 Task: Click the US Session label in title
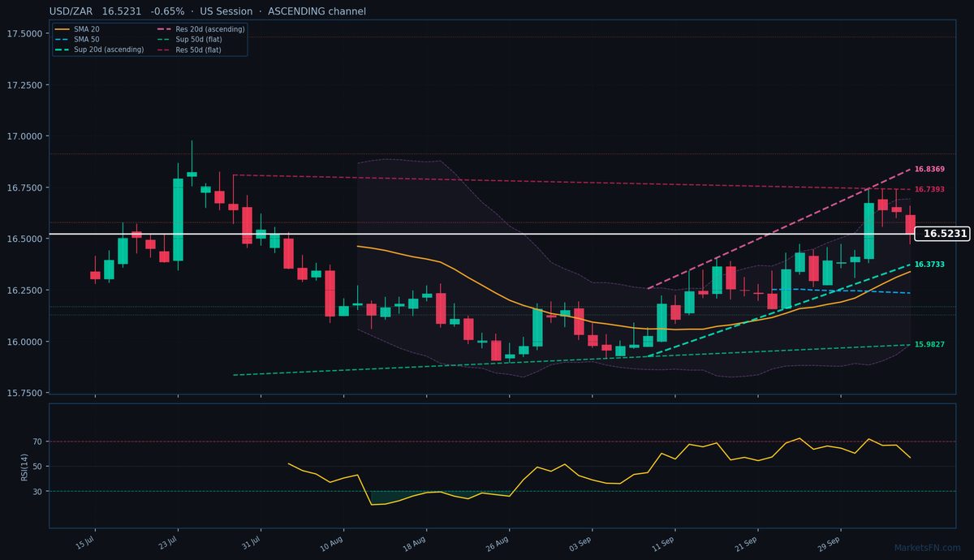(225, 11)
